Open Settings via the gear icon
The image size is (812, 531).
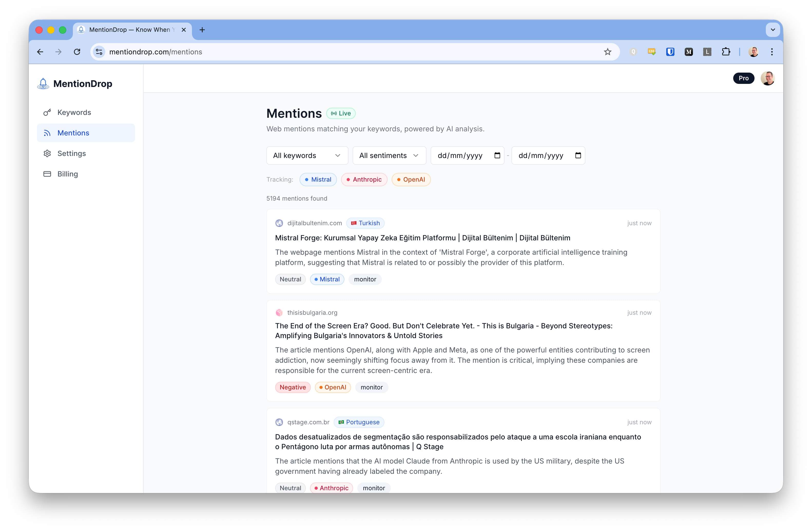tap(47, 153)
